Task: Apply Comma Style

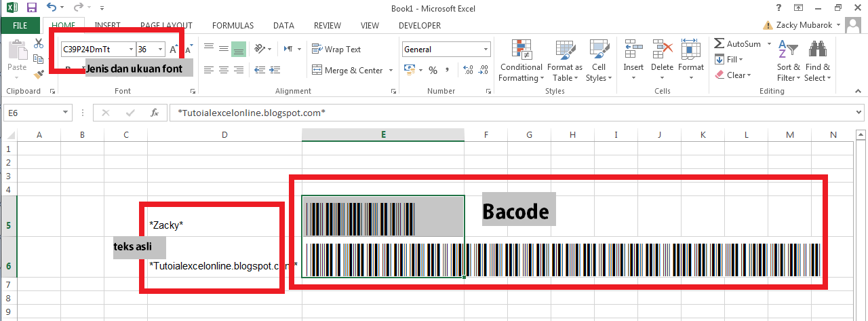Action: pyautogui.click(x=448, y=70)
